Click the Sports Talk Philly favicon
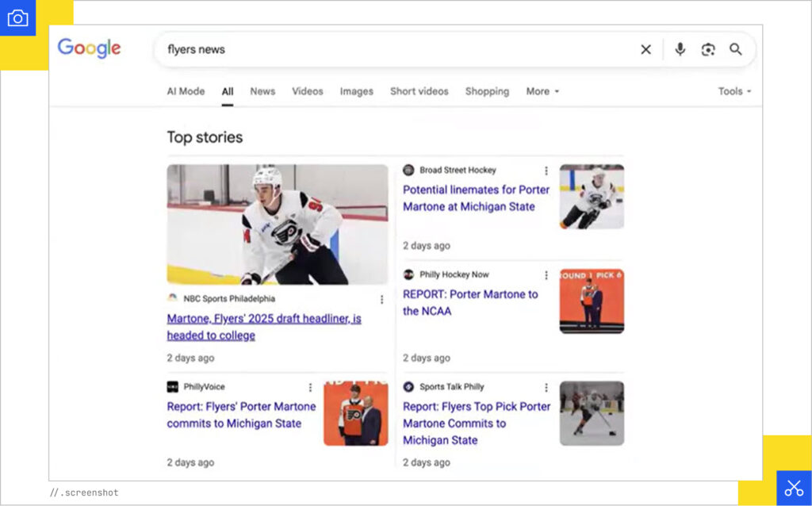Image resolution: width=812 pixels, height=506 pixels. (408, 387)
